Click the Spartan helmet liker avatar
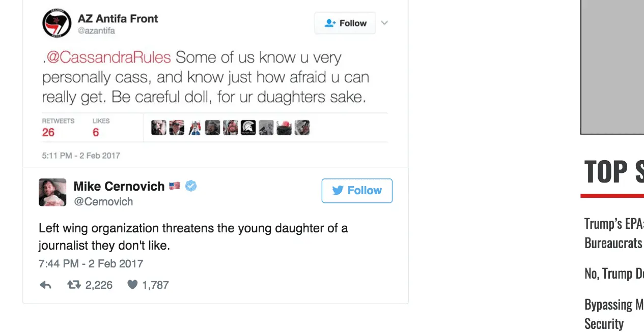644x332 pixels. [248, 128]
